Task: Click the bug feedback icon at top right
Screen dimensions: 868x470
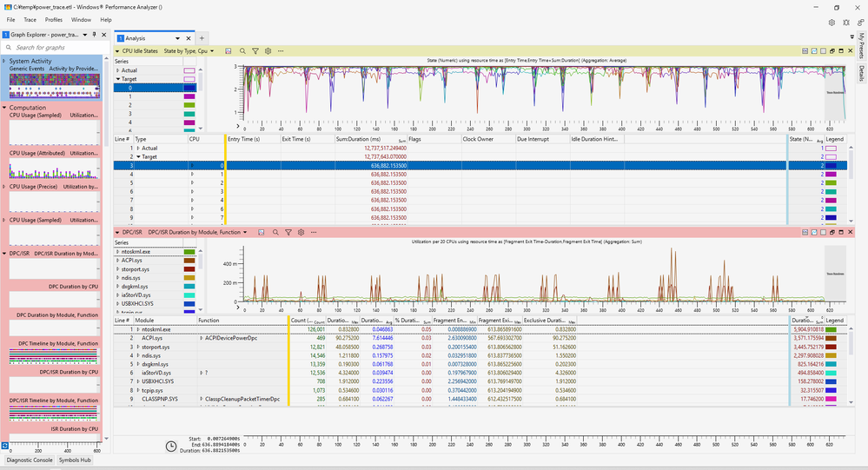Action: pos(846,23)
